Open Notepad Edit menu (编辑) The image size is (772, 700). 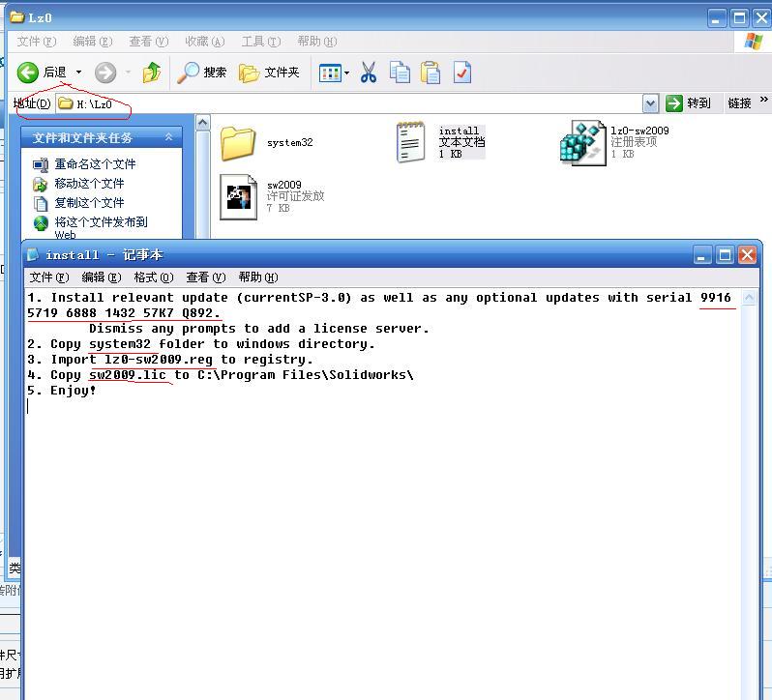tap(101, 277)
